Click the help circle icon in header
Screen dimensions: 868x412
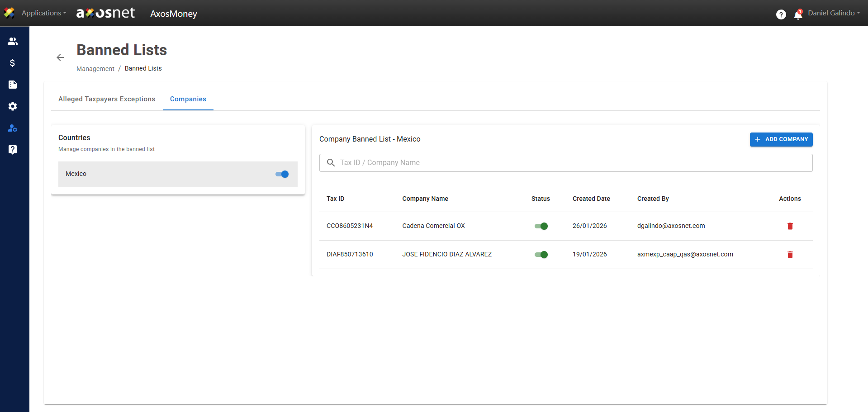781,14
